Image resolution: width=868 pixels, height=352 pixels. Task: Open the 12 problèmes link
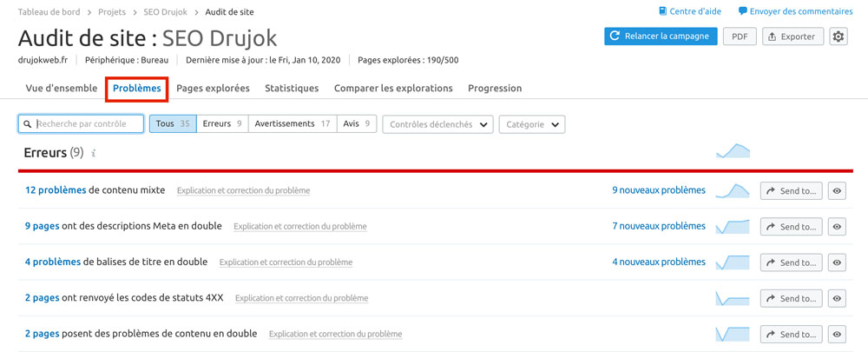(x=56, y=190)
